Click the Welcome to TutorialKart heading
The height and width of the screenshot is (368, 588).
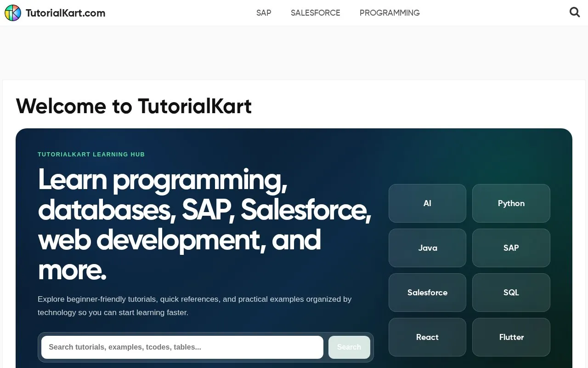[134, 106]
